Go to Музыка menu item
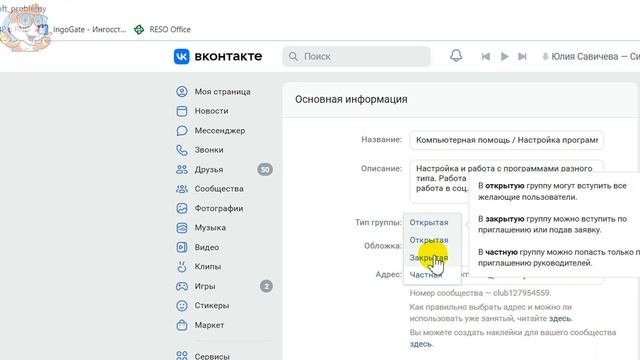Image resolution: width=640 pixels, height=360 pixels. 210,227
